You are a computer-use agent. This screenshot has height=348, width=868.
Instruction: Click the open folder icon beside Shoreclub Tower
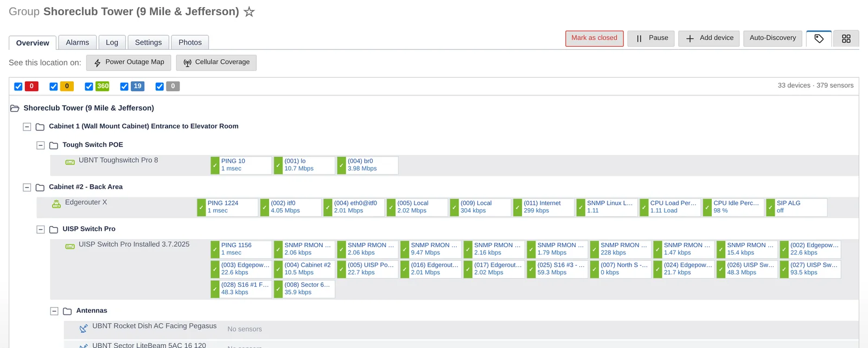click(15, 108)
